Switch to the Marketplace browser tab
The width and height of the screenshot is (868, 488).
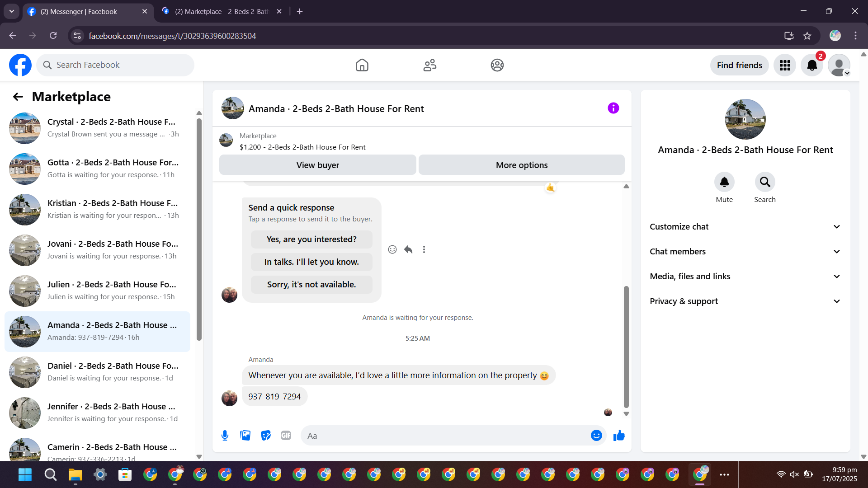pyautogui.click(x=222, y=12)
